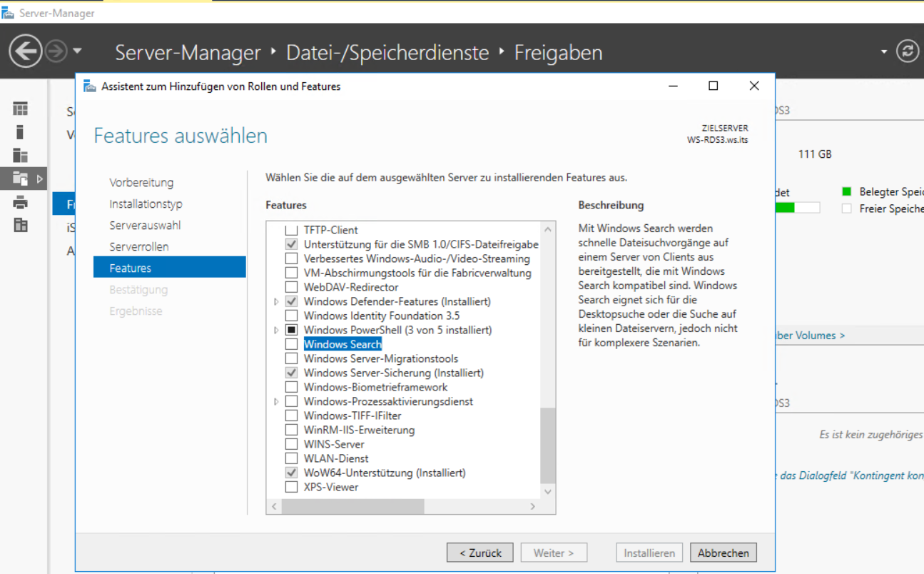Click the Features list scroll-down arrow

547,491
